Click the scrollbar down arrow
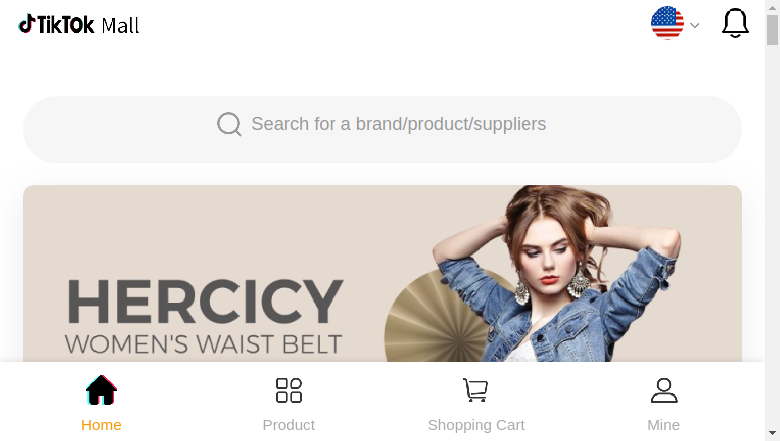 [x=773, y=434]
